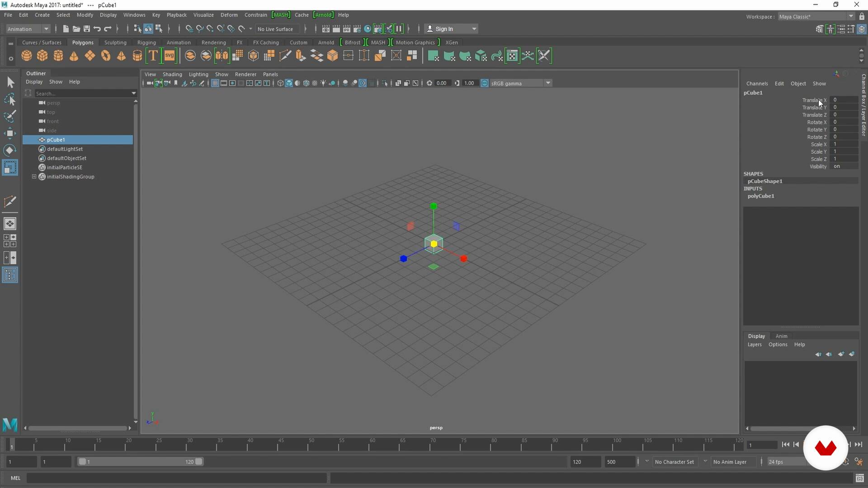The image size is (868, 488).
Task: Open the Sign In dropdown arrow
Action: [474, 29]
